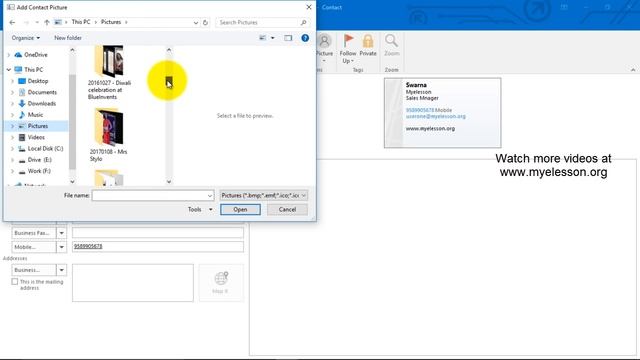The height and width of the screenshot is (360, 640).
Task: Click the search magnifier icon
Action: [x=304, y=22]
